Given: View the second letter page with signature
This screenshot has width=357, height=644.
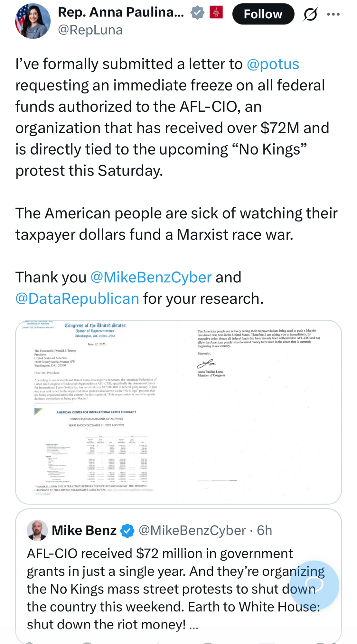Looking at the screenshot, I should click(x=259, y=412).
